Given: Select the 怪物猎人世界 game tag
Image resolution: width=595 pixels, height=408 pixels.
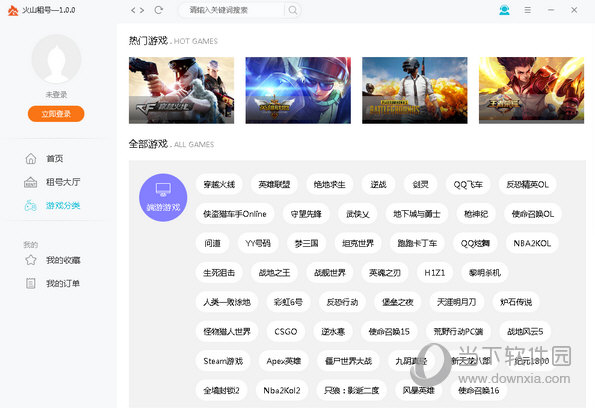Looking at the screenshot, I should 227,331.
